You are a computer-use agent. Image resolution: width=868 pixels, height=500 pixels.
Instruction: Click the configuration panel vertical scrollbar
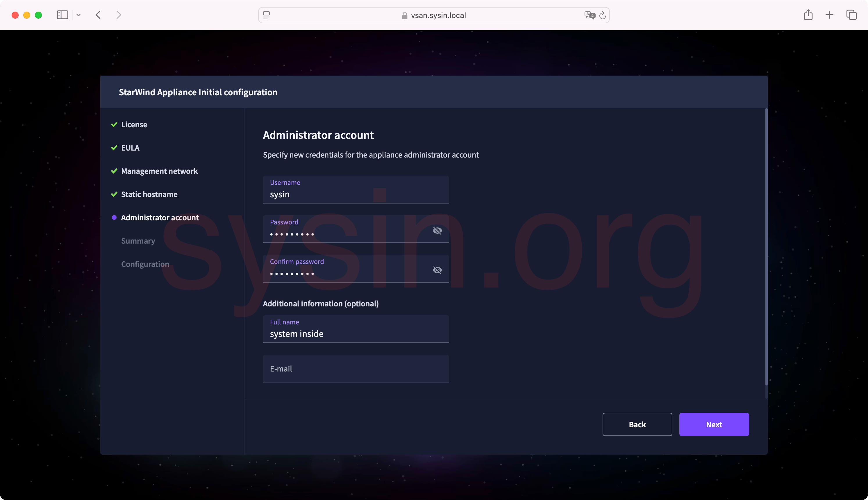pos(766,247)
